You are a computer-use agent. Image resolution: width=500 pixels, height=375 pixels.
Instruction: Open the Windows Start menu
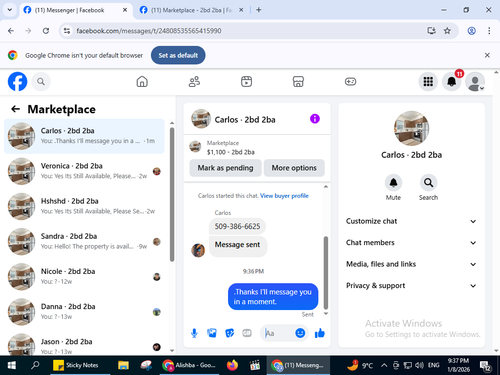pyautogui.click(x=11, y=365)
